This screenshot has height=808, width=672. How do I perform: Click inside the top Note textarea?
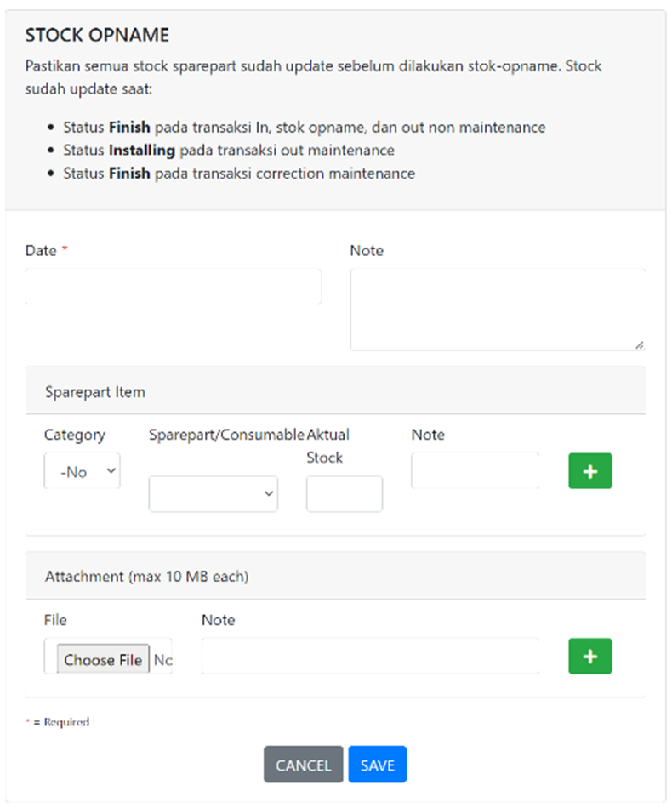click(498, 308)
